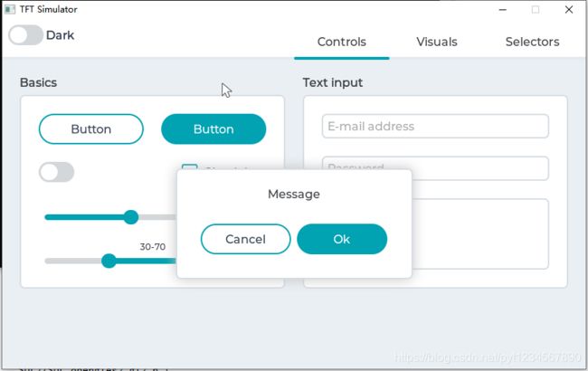Close the TFT Simulator window
The image size is (588, 371).
click(569, 10)
